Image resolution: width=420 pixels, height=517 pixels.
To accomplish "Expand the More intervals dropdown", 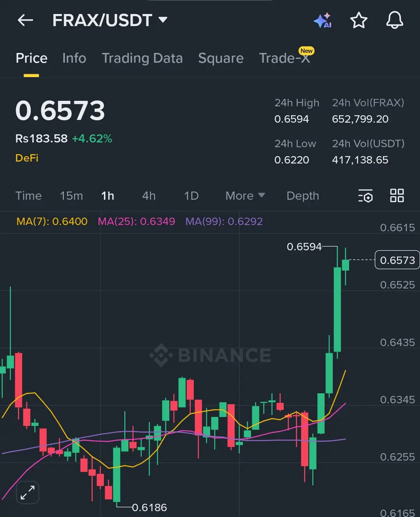I will [245, 196].
